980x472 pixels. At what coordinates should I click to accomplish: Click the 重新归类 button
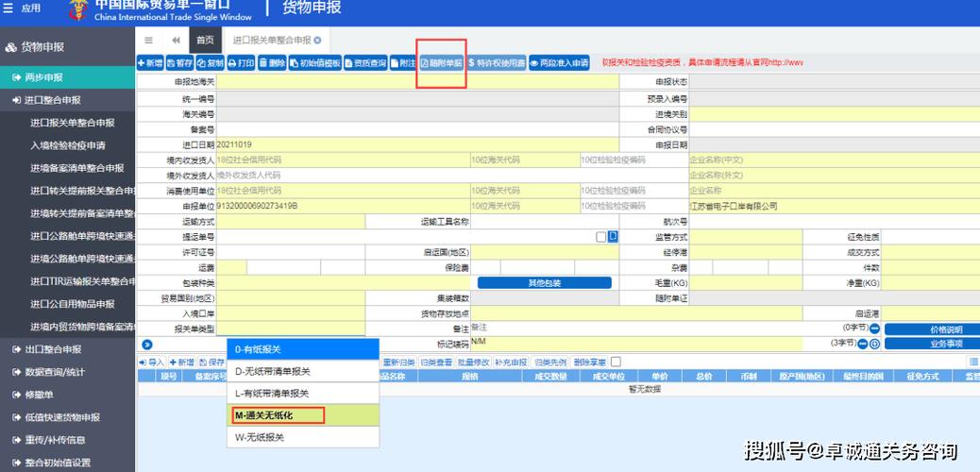398,362
